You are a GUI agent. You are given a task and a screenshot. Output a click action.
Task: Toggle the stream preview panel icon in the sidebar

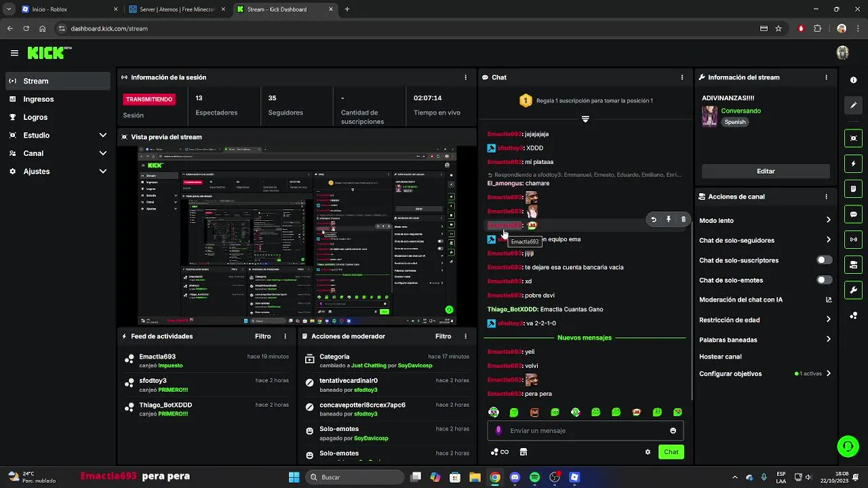(x=853, y=138)
